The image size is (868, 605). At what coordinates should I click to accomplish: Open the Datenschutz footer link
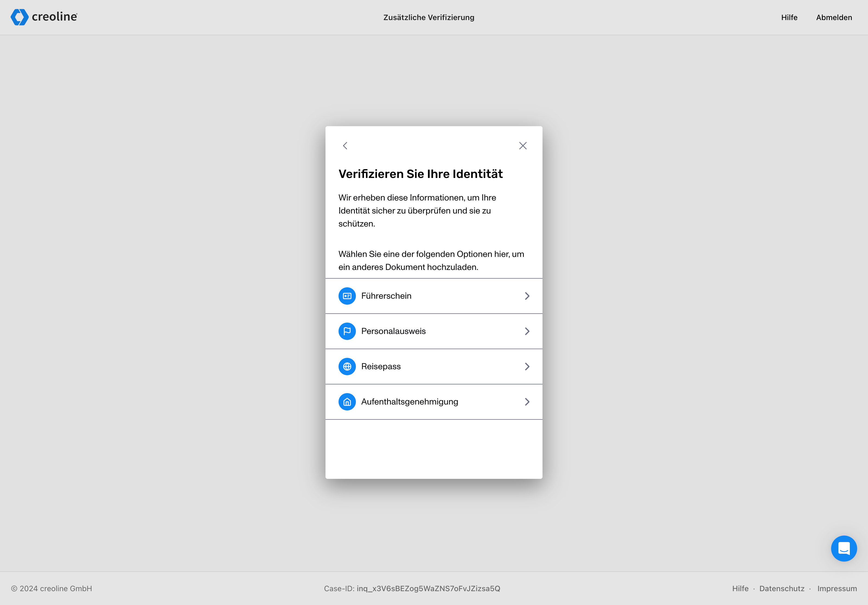coord(782,588)
